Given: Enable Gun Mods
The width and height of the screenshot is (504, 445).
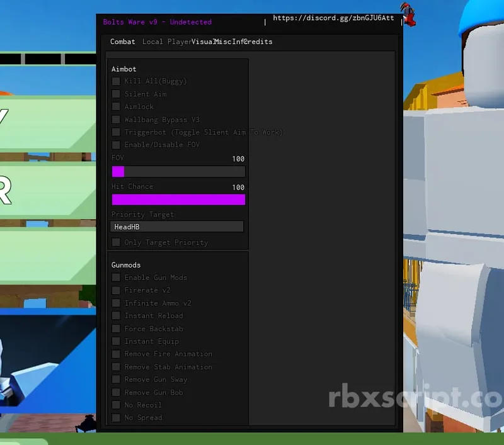Looking at the screenshot, I should (116, 277).
